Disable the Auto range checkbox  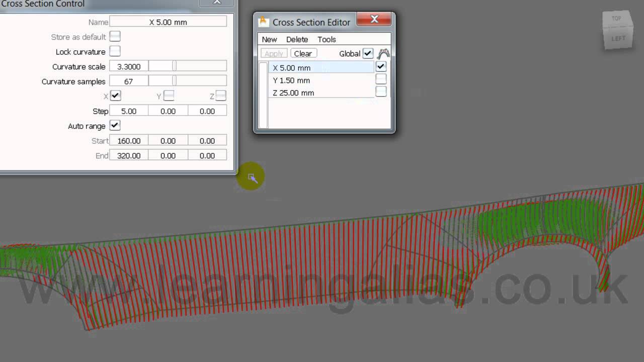pyautogui.click(x=115, y=126)
